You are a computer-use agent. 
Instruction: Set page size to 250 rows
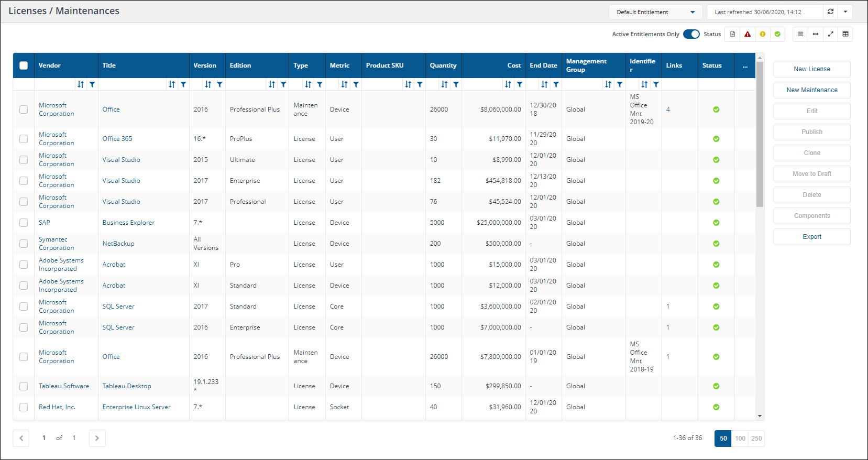(756, 439)
